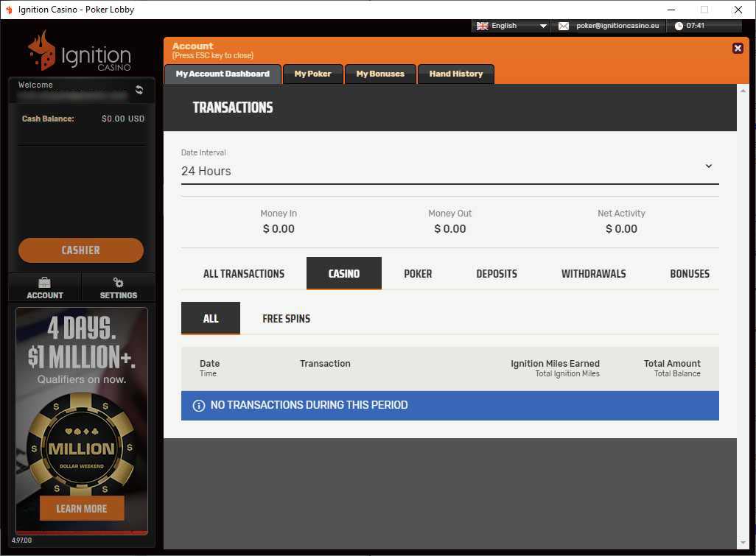Activate the POKER transactions filter
The height and width of the screenshot is (556, 756).
coord(418,273)
